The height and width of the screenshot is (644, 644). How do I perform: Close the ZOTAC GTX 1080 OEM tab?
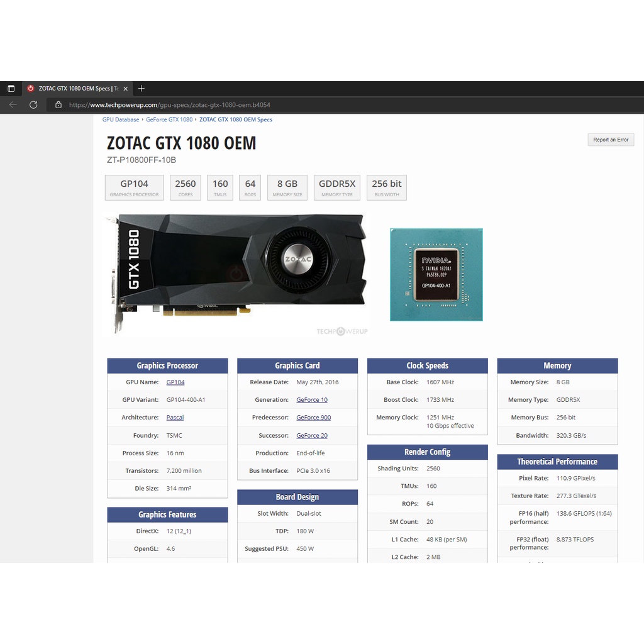[x=125, y=89]
